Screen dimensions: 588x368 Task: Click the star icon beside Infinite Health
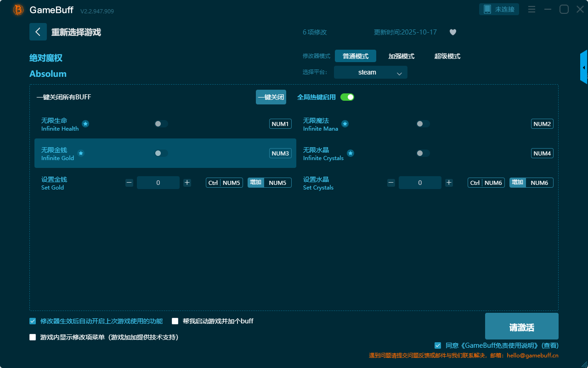[x=85, y=124]
